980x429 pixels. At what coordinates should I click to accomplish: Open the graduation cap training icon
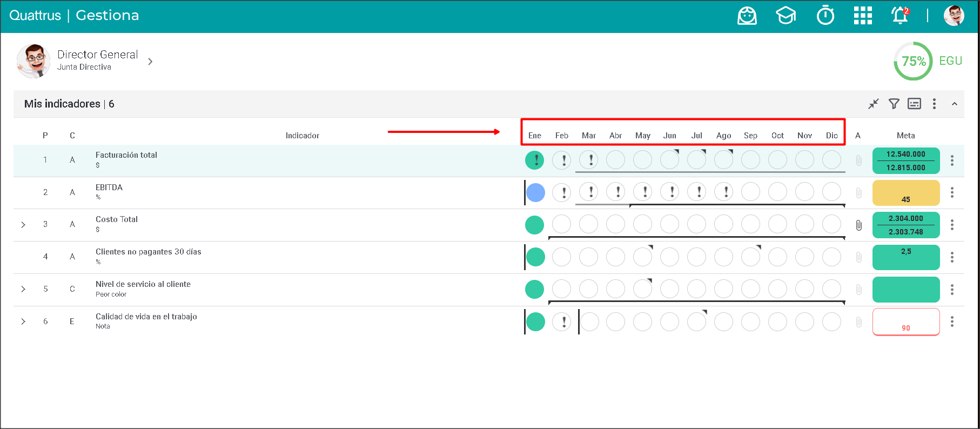786,16
